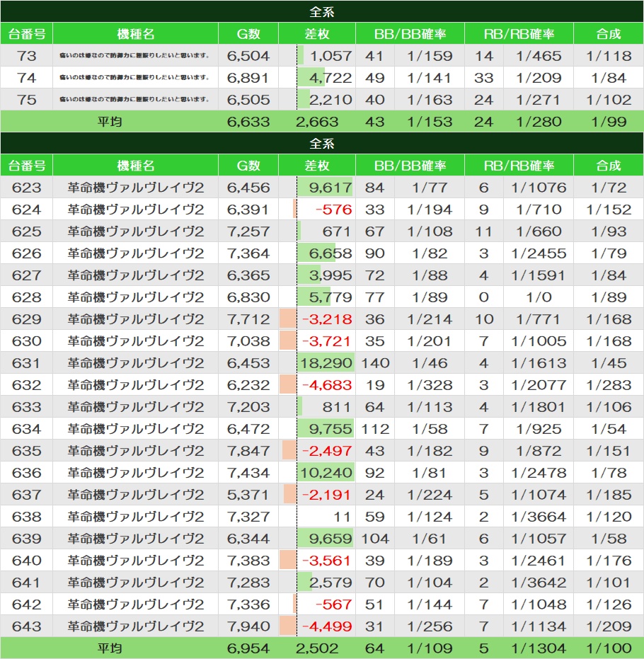Viewport: 644px width, 659px height.
Task: Click G数 value 6,504
Action: [248, 56]
